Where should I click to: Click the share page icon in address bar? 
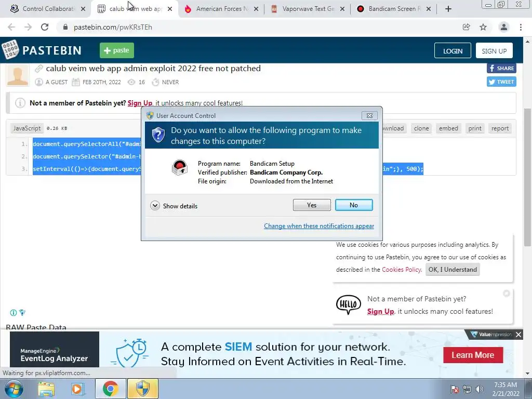pyautogui.click(x=467, y=27)
